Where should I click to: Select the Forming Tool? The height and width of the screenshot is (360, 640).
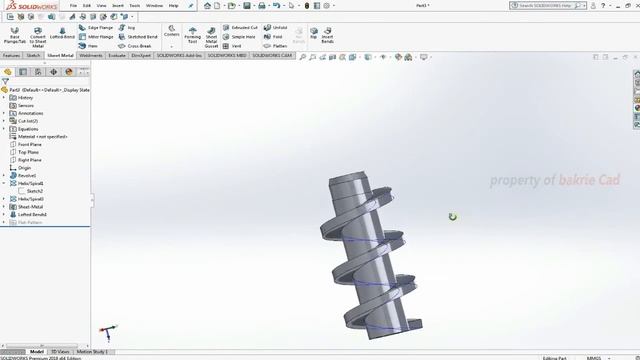pos(192,35)
